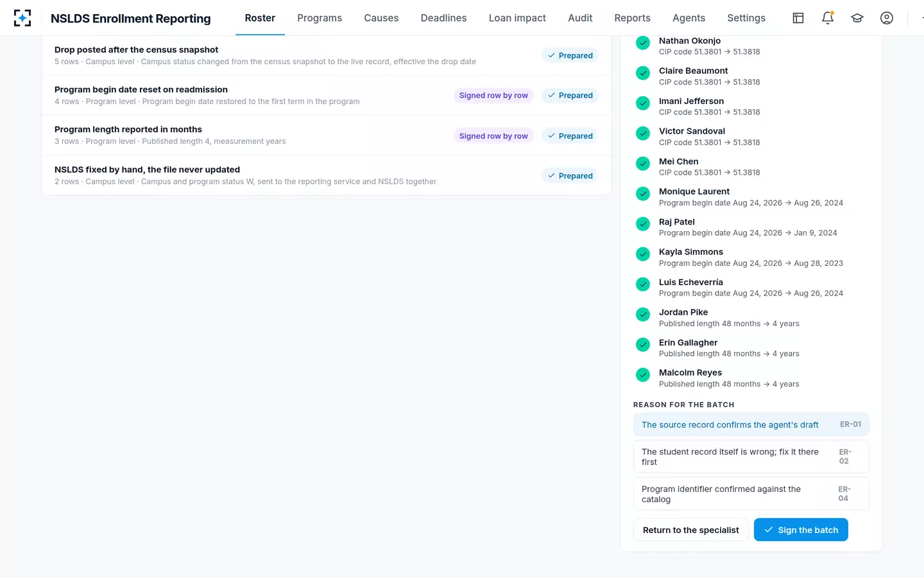924x578 pixels.
Task: Click Sign the batch button
Action: 801,530
